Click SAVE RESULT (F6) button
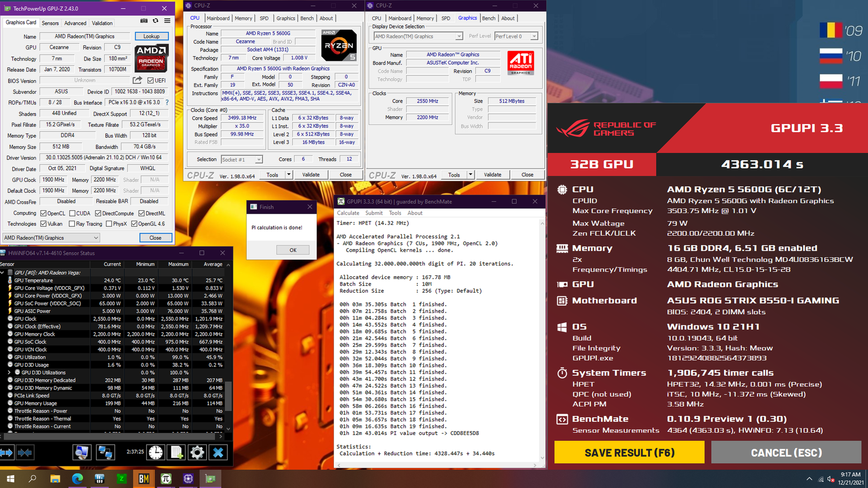 click(x=629, y=452)
